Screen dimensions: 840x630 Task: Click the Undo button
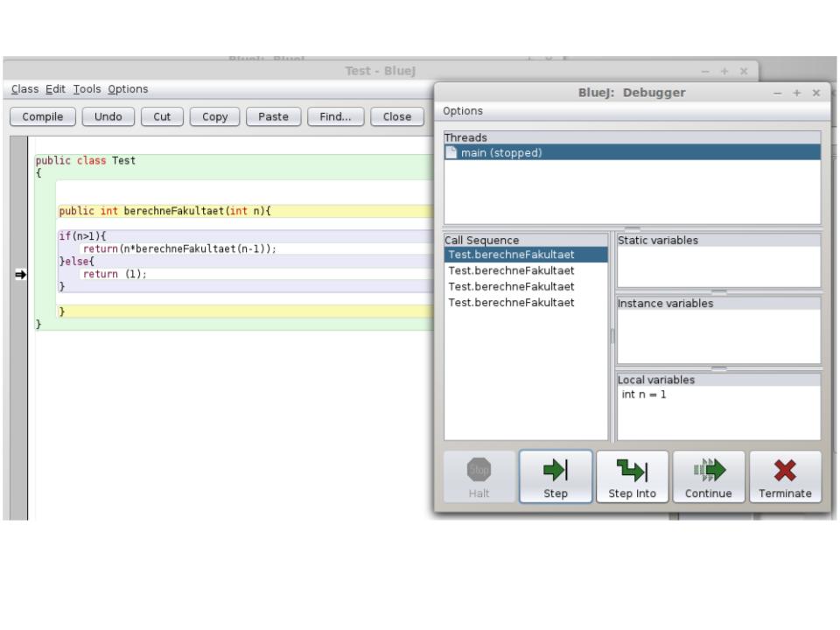108,116
